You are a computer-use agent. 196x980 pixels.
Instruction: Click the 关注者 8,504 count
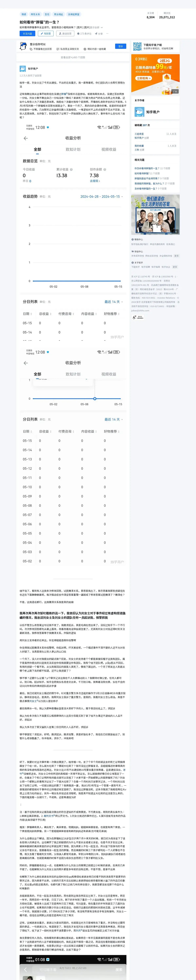click(x=151, y=15)
